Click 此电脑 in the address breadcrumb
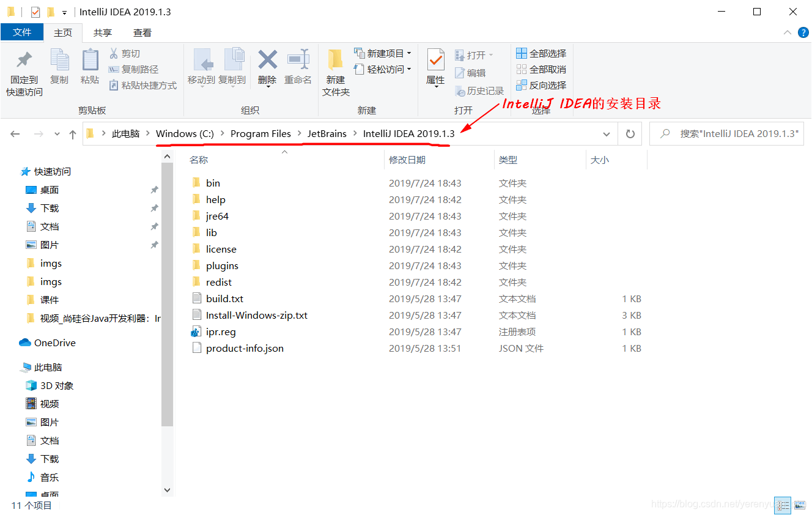The image size is (812, 515). point(125,133)
